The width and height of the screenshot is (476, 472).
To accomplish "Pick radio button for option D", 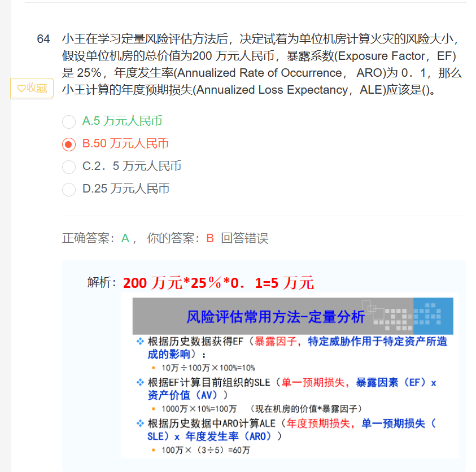I will tap(69, 189).
